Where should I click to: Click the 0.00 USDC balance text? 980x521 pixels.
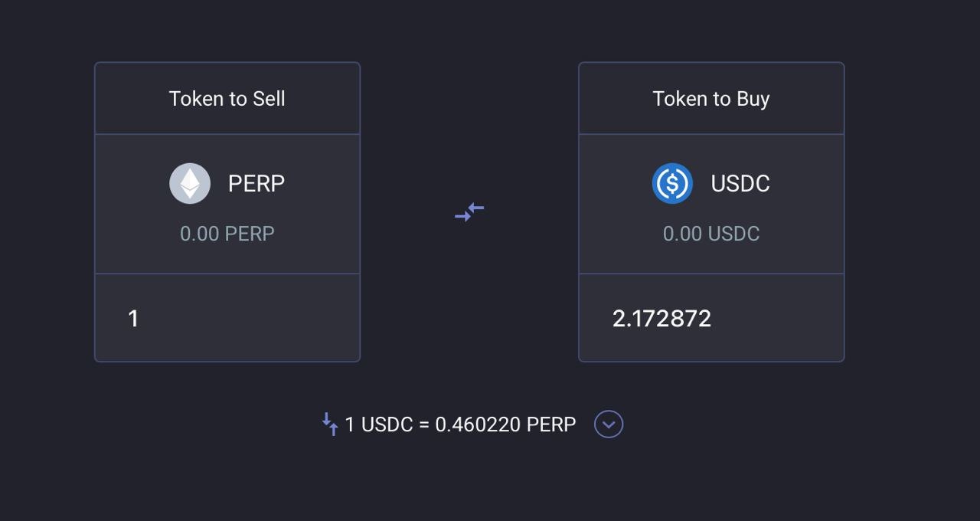click(711, 234)
